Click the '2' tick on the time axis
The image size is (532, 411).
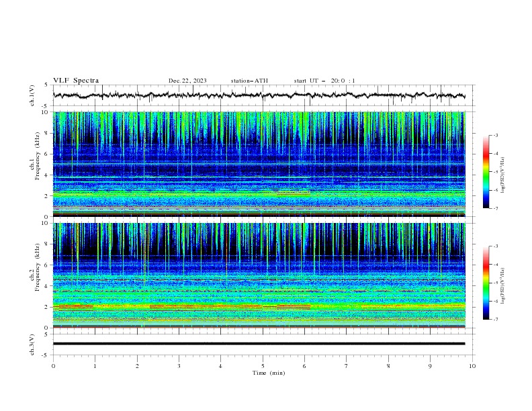[x=137, y=366]
